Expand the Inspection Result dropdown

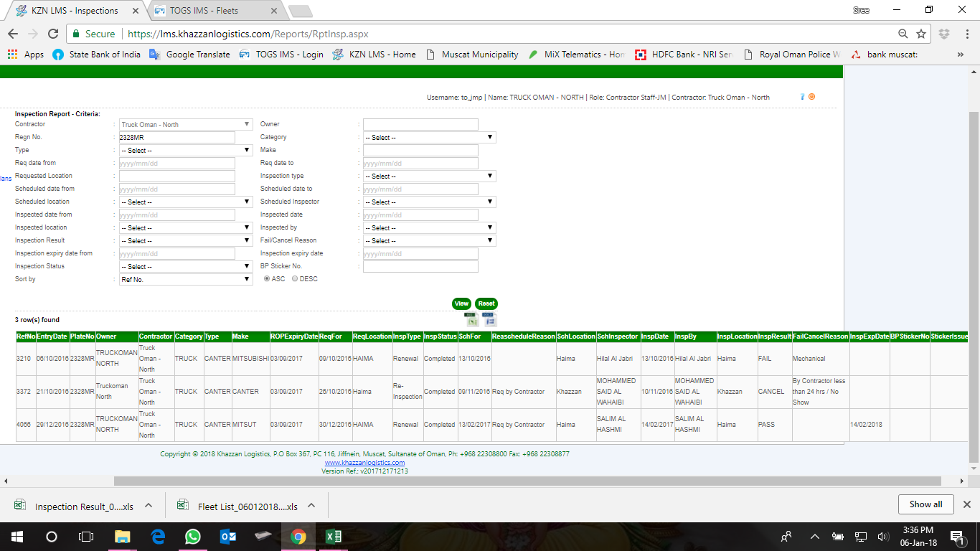(x=185, y=240)
